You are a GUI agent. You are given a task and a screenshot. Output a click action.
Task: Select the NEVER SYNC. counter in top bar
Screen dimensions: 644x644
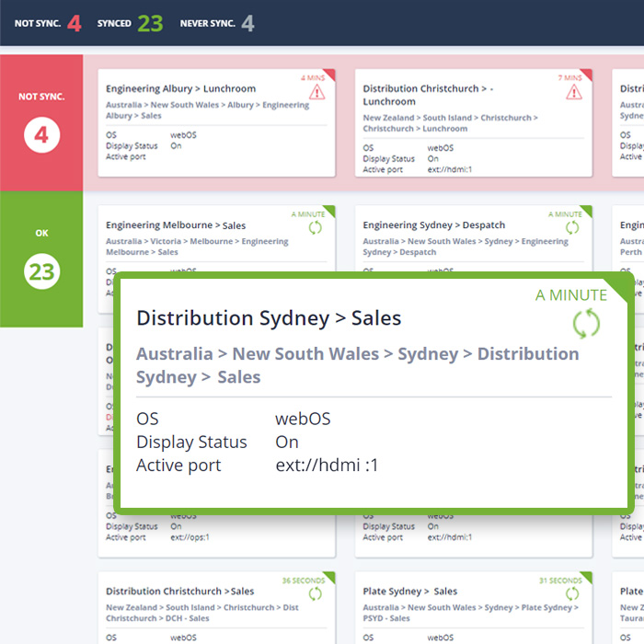point(217,23)
